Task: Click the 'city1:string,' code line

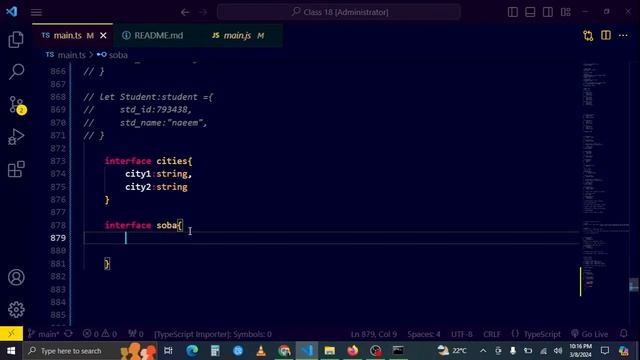Action: [x=158, y=174]
